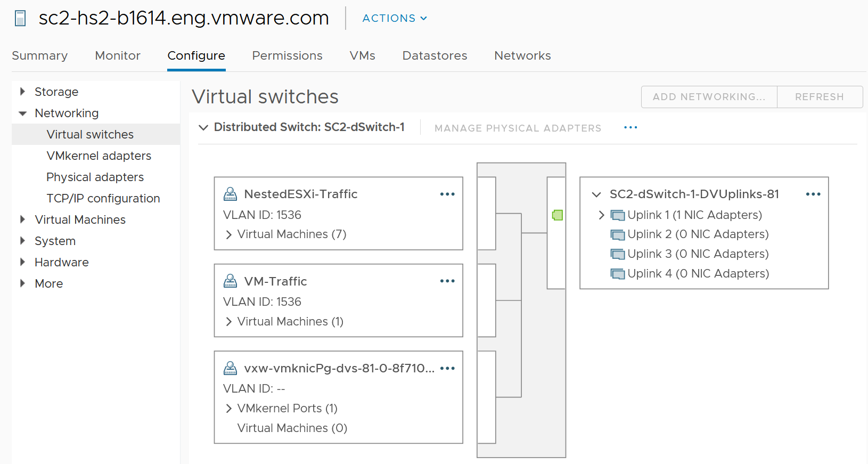
Task: Click the VM-Traffic port group icon
Action: pyautogui.click(x=230, y=281)
